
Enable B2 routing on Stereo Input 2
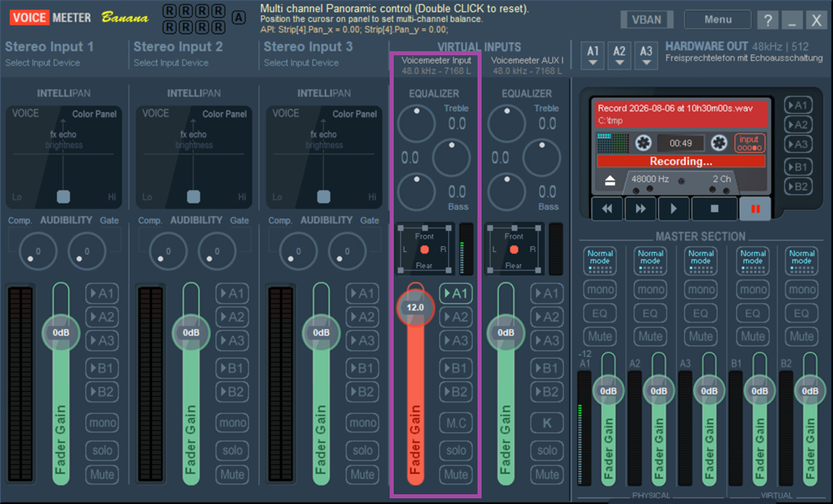pyautogui.click(x=232, y=392)
